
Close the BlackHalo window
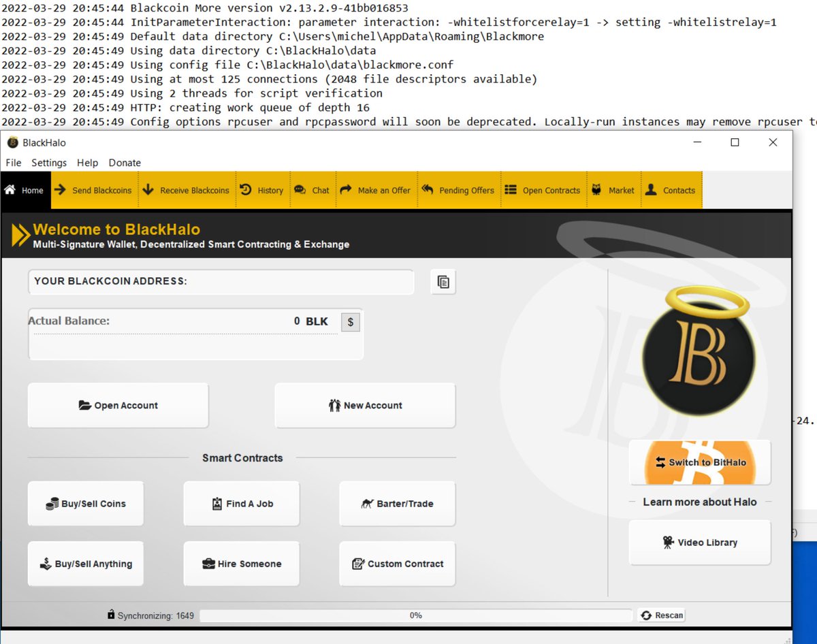coord(773,142)
